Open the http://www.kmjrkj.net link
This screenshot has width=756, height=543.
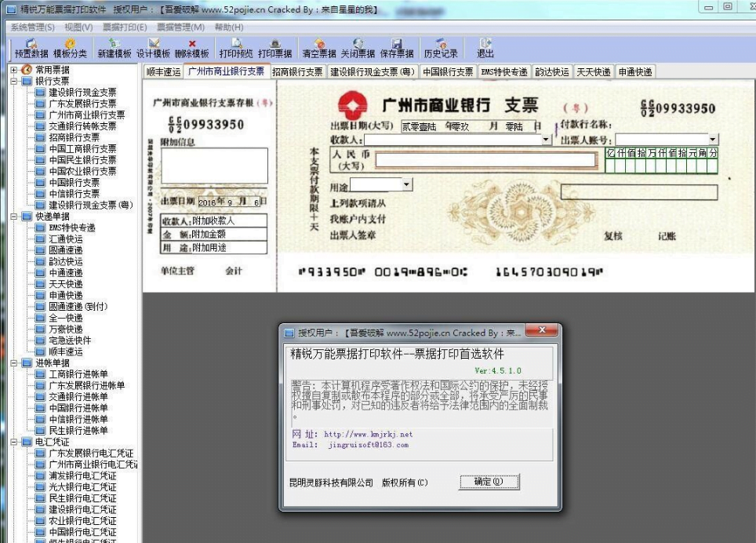pyautogui.click(x=369, y=435)
